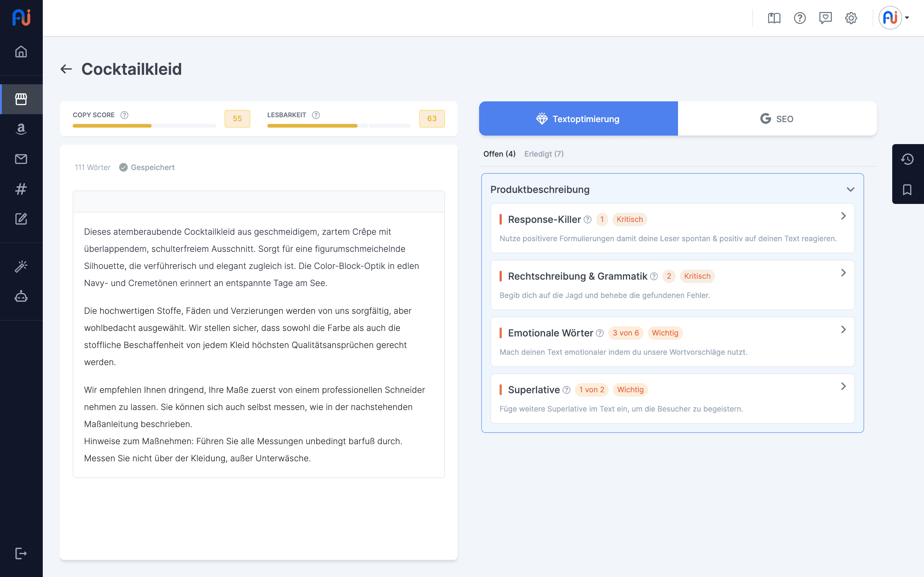Viewport: 924px width, 577px height.
Task: Show the Erledigt (7) list
Action: 544,154
